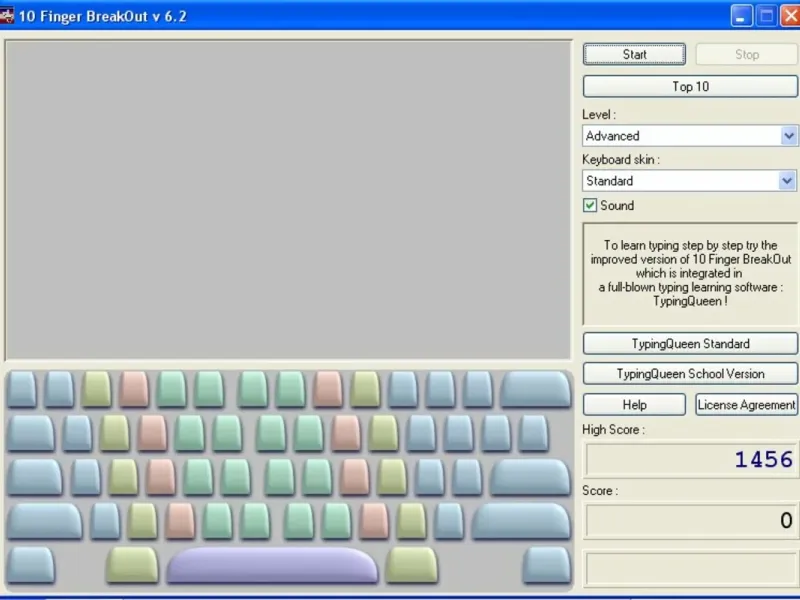800x600 pixels.
Task: Click the TypingQueen promotional text box
Action: [x=690, y=273]
